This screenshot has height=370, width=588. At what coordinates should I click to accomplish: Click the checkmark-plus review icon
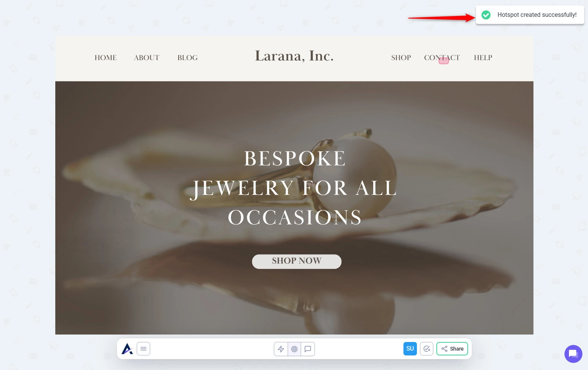tap(427, 349)
